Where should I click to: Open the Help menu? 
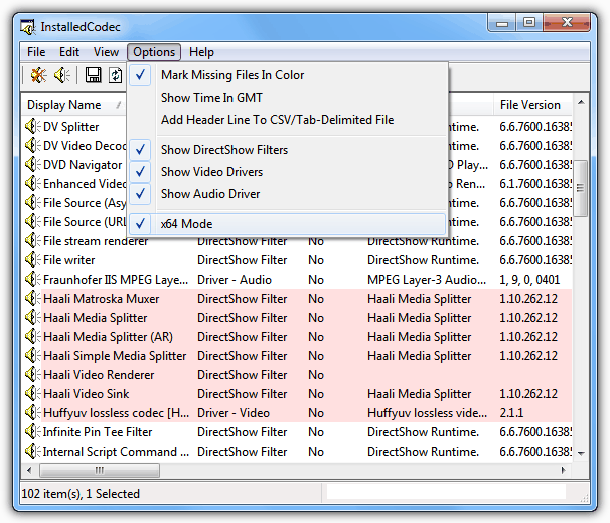click(201, 52)
